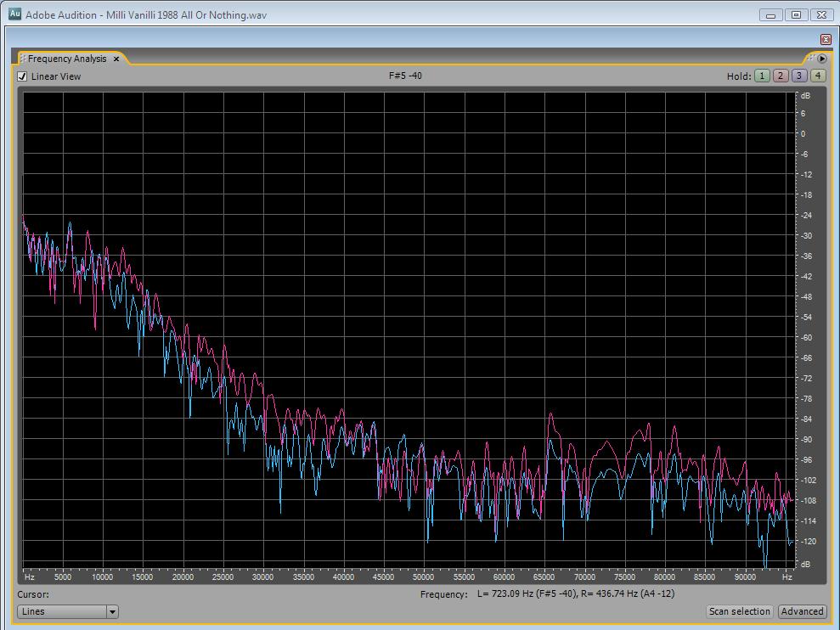Toggle Hold 4 snapshot button

818,76
